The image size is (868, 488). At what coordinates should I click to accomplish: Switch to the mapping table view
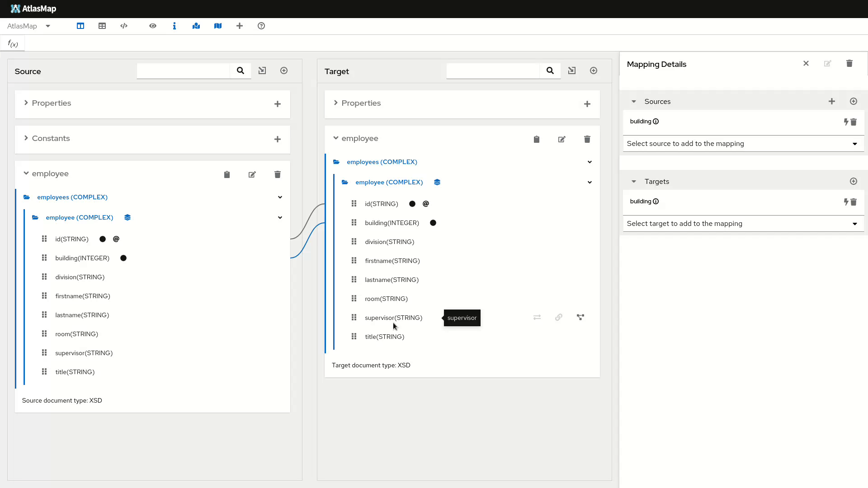[x=102, y=26]
